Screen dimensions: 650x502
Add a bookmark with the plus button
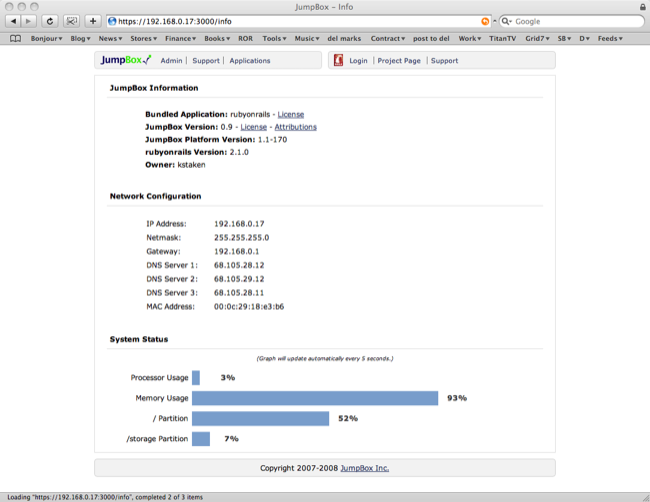[93, 21]
